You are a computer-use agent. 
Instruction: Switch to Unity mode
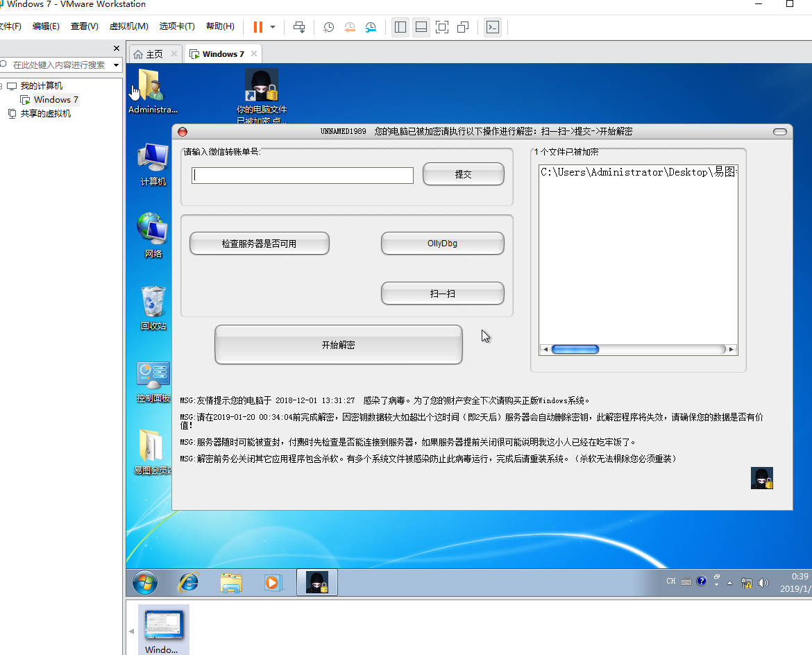[463, 27]
